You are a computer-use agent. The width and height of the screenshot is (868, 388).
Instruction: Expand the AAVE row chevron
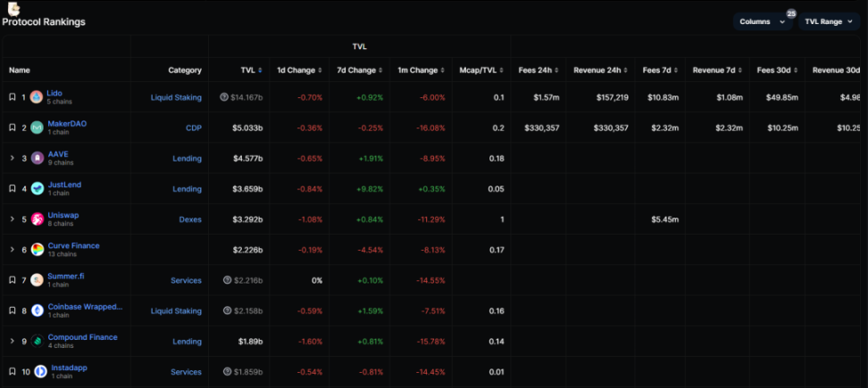13,158
